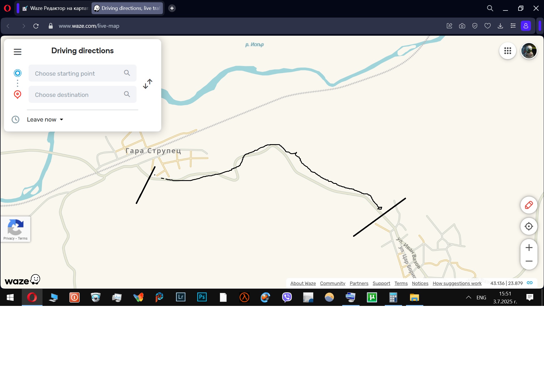Open Windows Start menu
Image resolution: width=544 pixels, height=392 pixels.
(10, 297)
